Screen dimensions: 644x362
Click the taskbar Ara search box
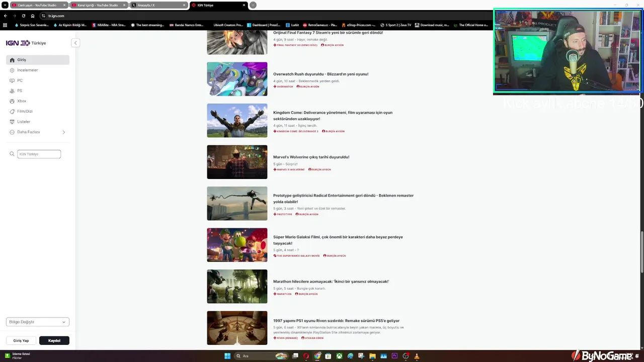tap(262, 356)
